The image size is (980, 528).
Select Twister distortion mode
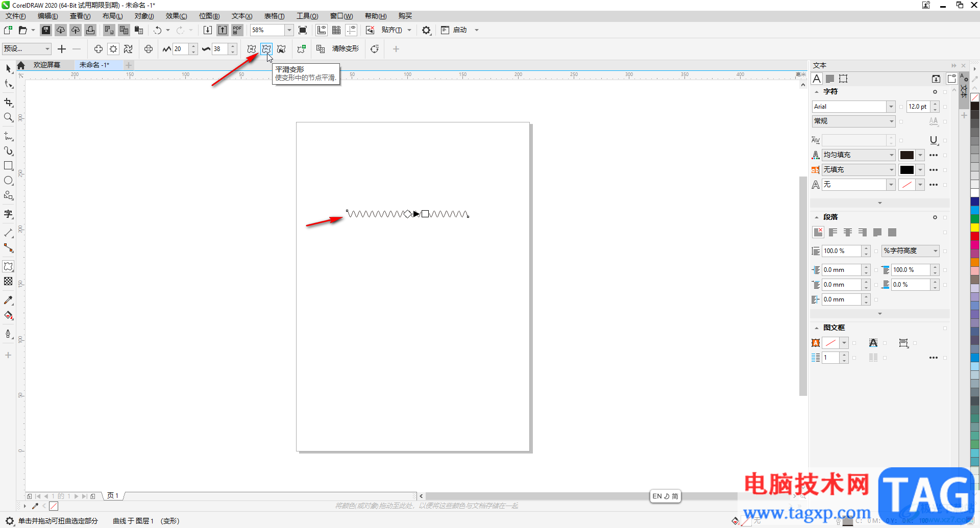pos(128,49)
